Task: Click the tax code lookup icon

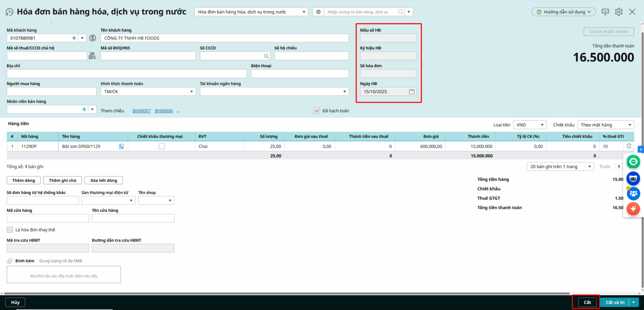Action: point(92,56)
